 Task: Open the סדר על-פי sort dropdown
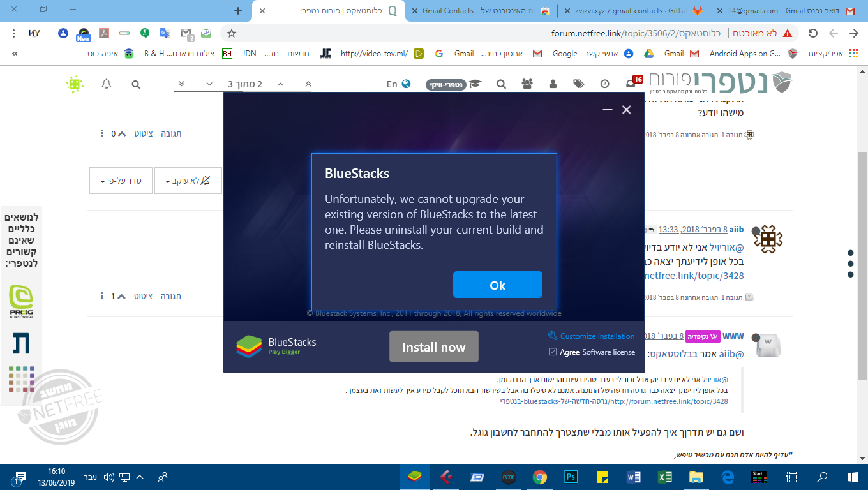coord(120,181)
